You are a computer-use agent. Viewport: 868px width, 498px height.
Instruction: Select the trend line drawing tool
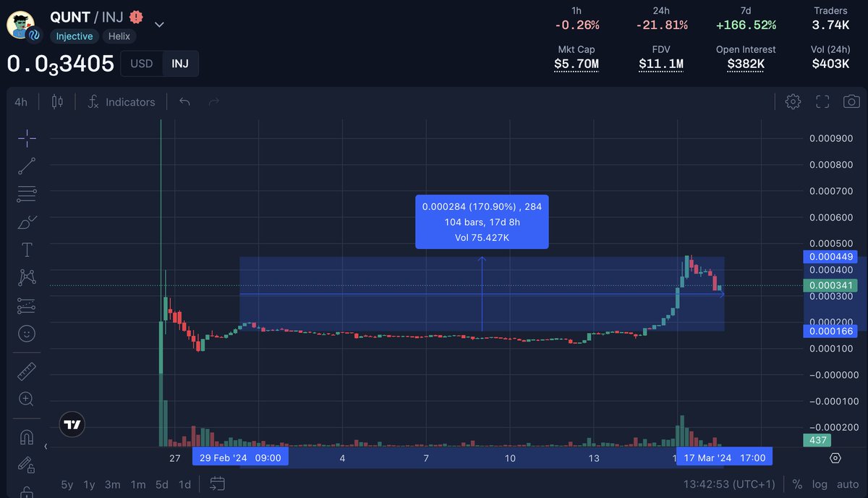[26, 166]
